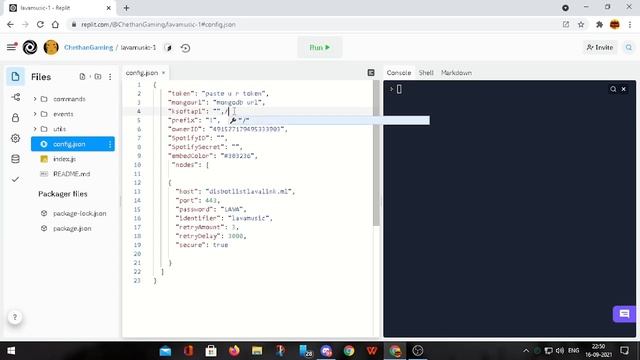Screen dimensions: 640x360
Task: Open the Secrets lock sidebar icon
Action: [x=16, y=118]
